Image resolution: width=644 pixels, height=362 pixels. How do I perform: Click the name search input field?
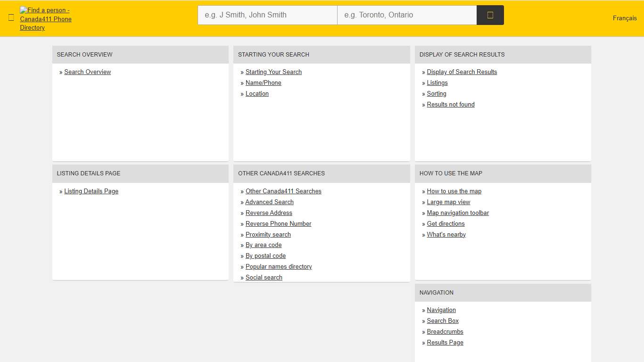[x=267, y=15]
